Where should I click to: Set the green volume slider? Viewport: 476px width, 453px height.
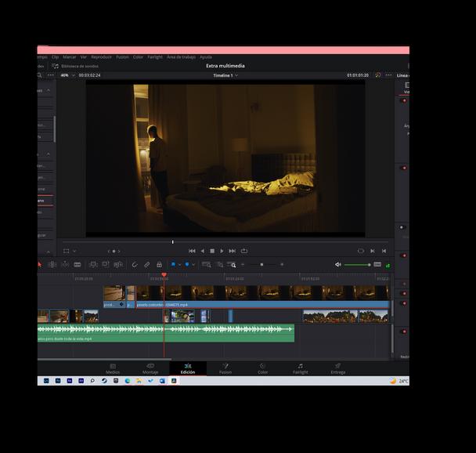[x=358, y=265]
